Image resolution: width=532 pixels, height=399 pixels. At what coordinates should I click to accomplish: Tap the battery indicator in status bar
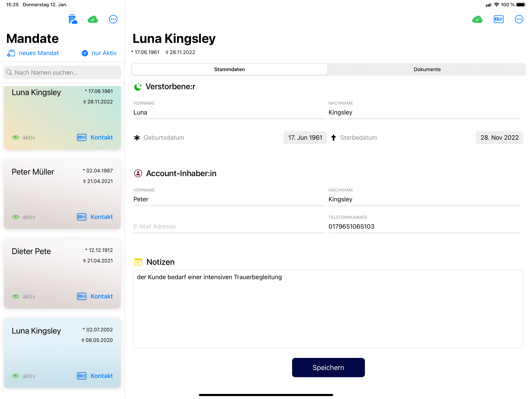521,4
